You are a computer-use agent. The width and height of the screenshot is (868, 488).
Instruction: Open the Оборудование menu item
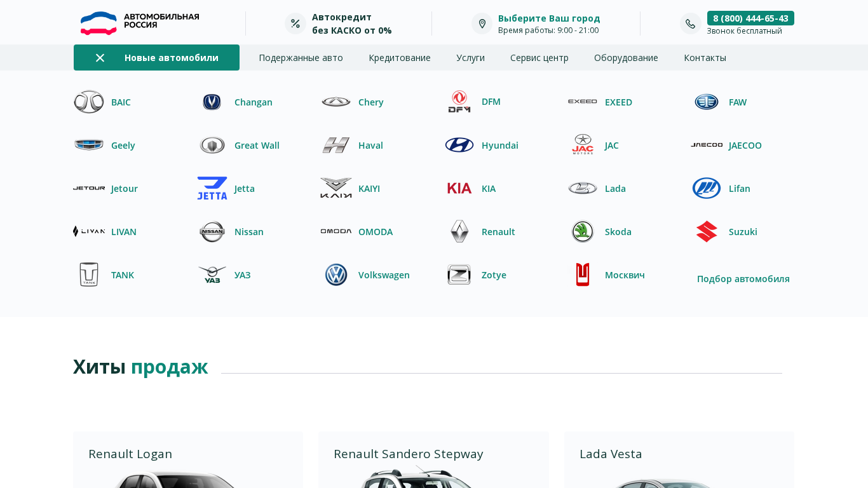point(627,58)
